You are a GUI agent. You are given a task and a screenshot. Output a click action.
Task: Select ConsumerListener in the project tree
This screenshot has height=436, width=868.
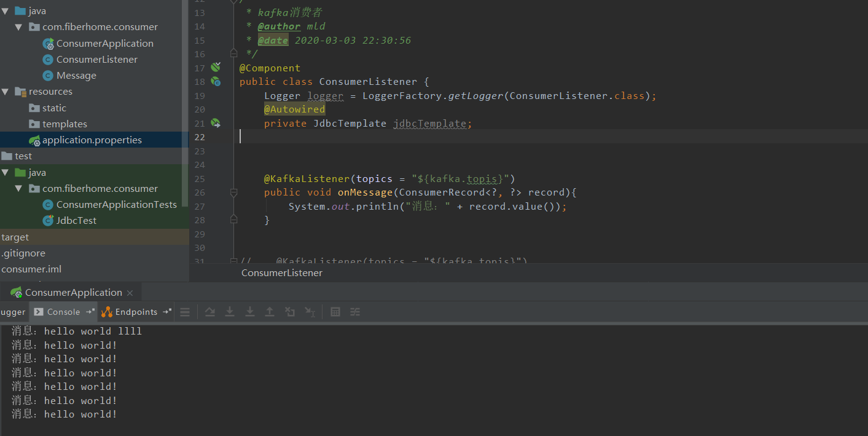pos(97,60)
